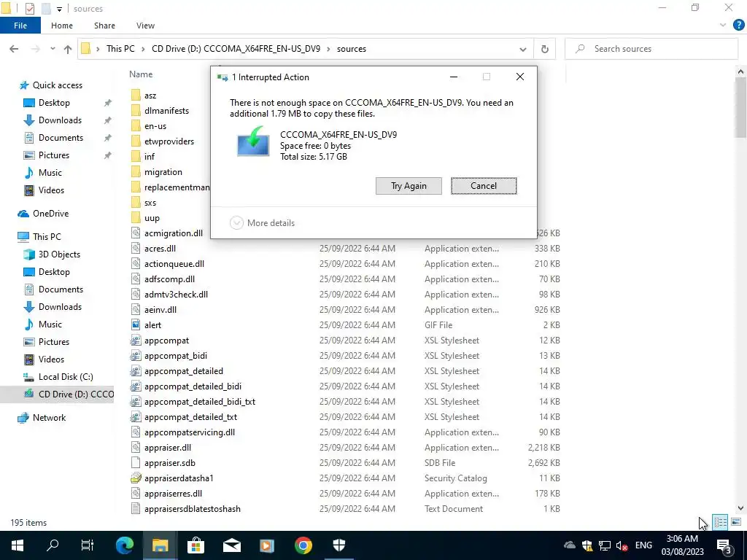
Task: Open the Windows Start menu
Action: click(x=18, y=545)
